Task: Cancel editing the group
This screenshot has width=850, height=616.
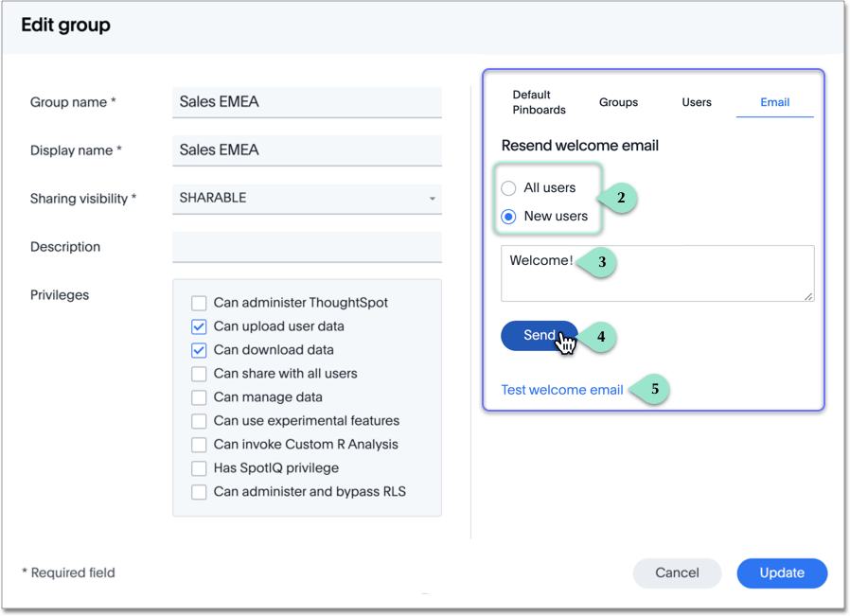Action: (677, 572)
